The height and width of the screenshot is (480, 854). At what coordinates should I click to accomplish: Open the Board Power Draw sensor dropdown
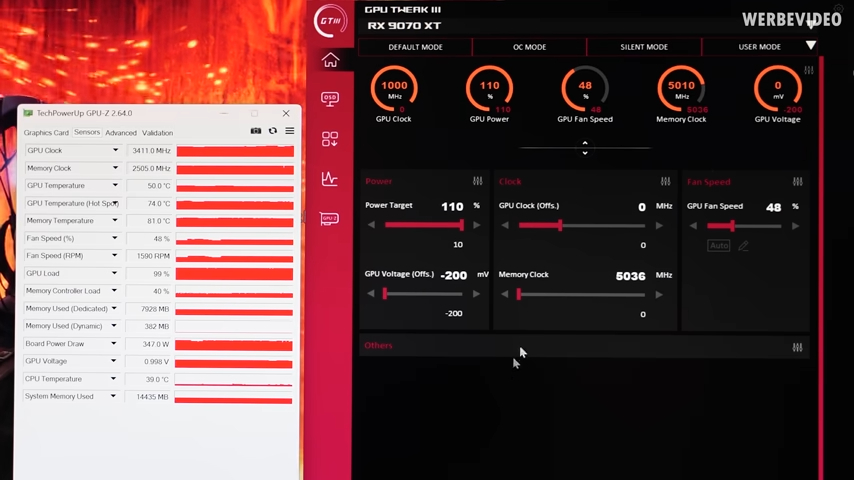[115, 344]
